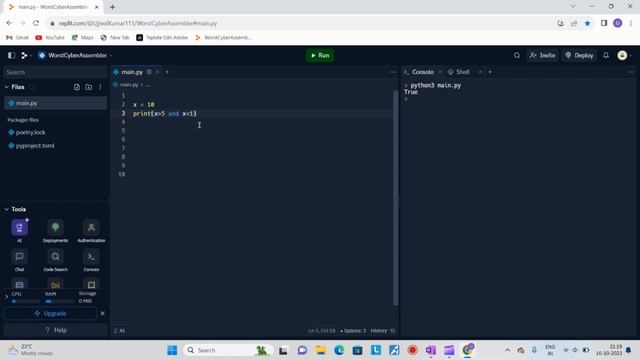Click Ln 3 cursor position indicator
The width and height of the screenshot is (640, 360).
coord(322,331)
